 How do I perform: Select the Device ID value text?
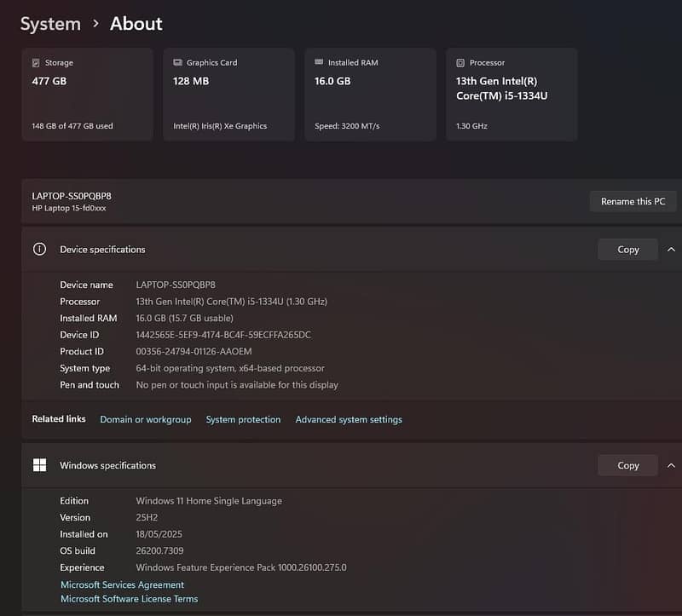tap(223, 335)
